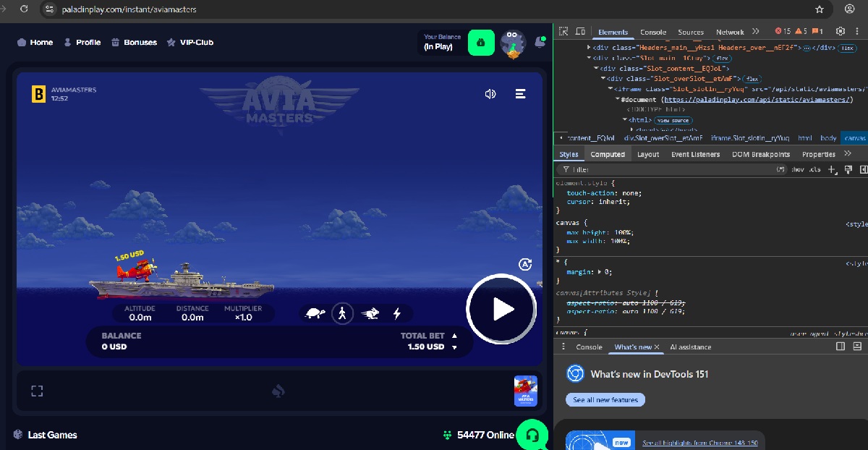
Task: Bookmark this page with the star
Action: pyautogui.click(x=820, y=9)
